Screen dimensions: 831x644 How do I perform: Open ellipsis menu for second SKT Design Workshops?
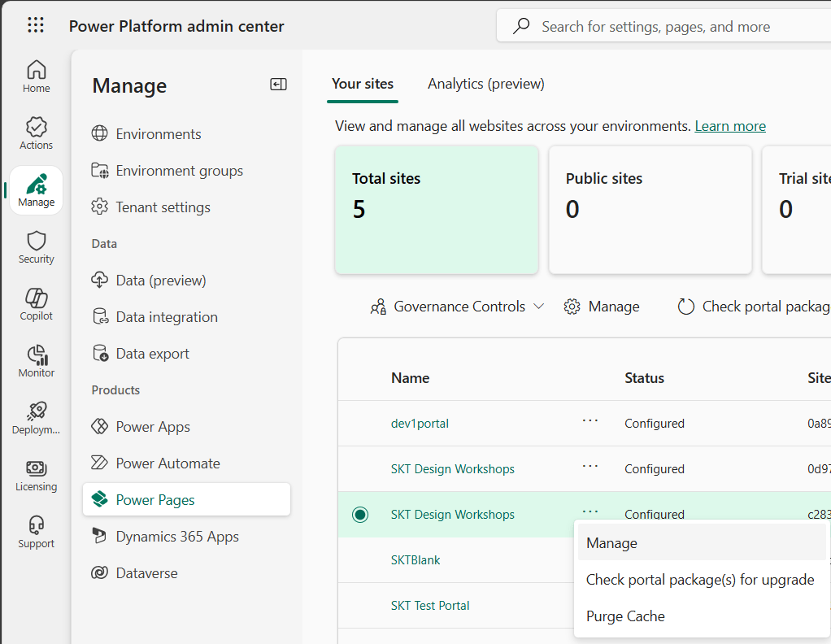pos(590,511)
